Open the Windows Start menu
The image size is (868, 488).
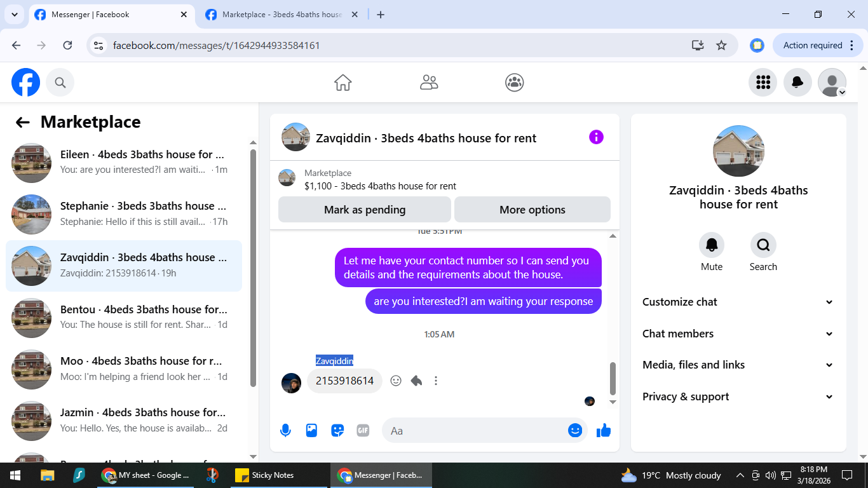(15, 475)
